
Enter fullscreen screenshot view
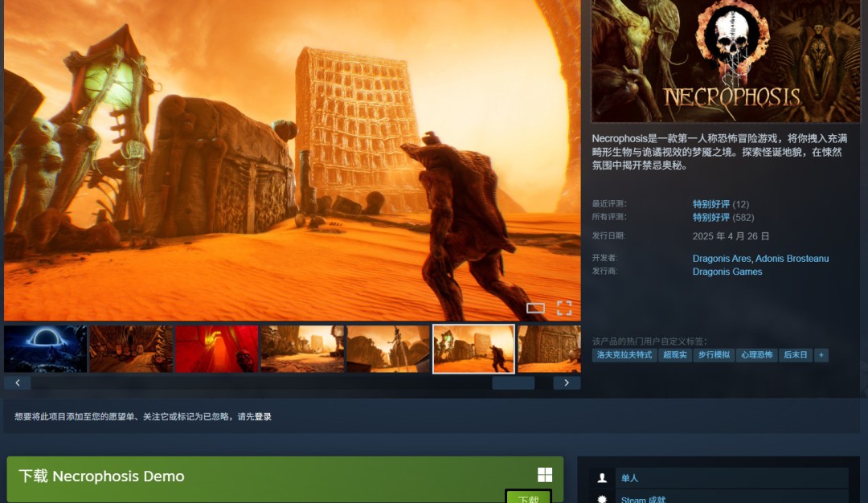(564, 308)
